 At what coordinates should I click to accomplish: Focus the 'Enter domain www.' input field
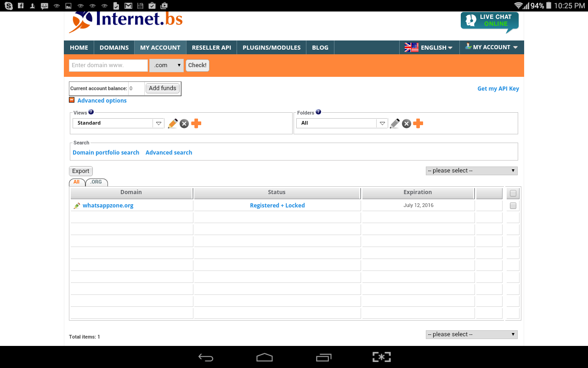coord(108,65)
